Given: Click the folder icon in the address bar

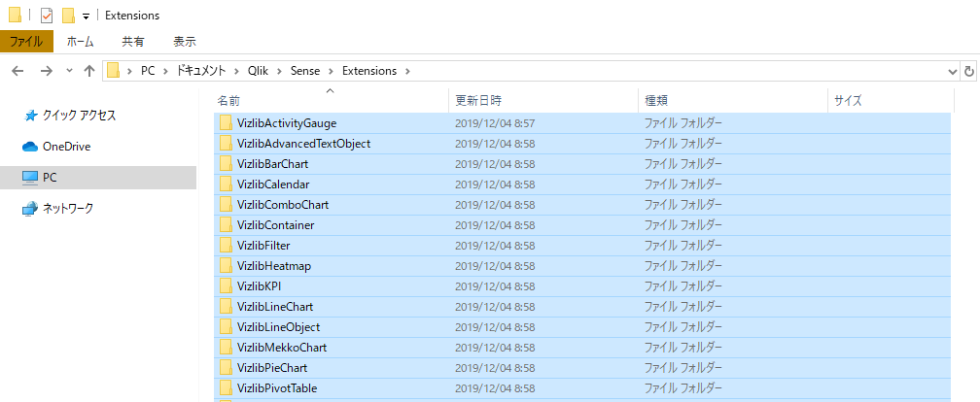Looking at the screenshot, I should coord(113,71).
